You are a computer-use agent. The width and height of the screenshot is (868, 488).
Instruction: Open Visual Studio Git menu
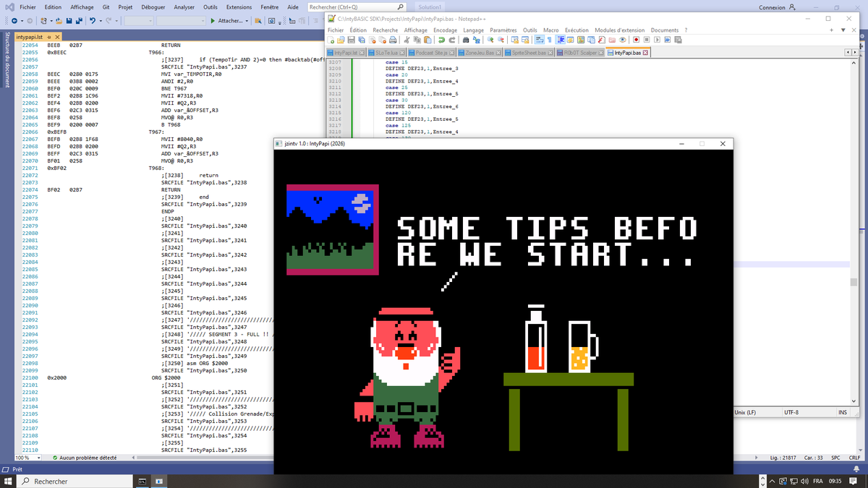pyautogui.click(x=106, y=7)
